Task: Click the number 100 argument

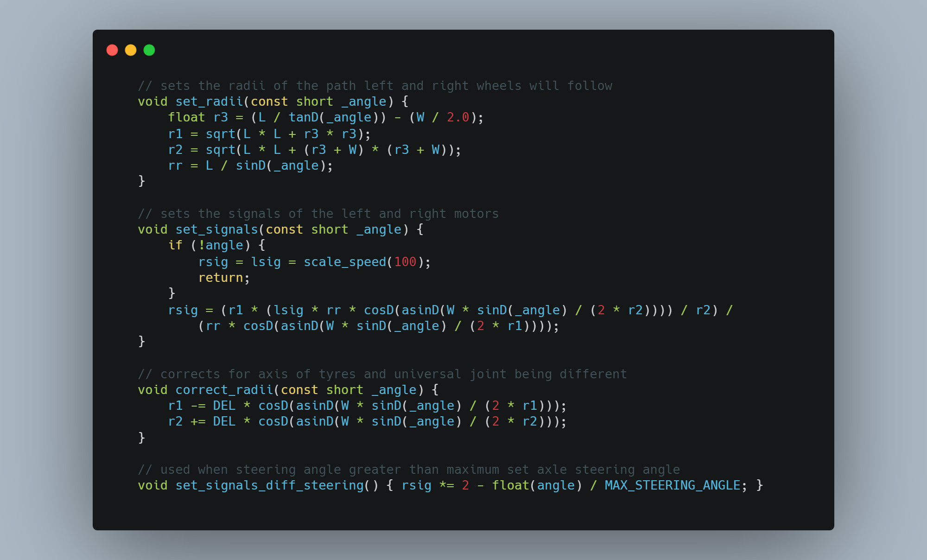Action: point(405,262)
